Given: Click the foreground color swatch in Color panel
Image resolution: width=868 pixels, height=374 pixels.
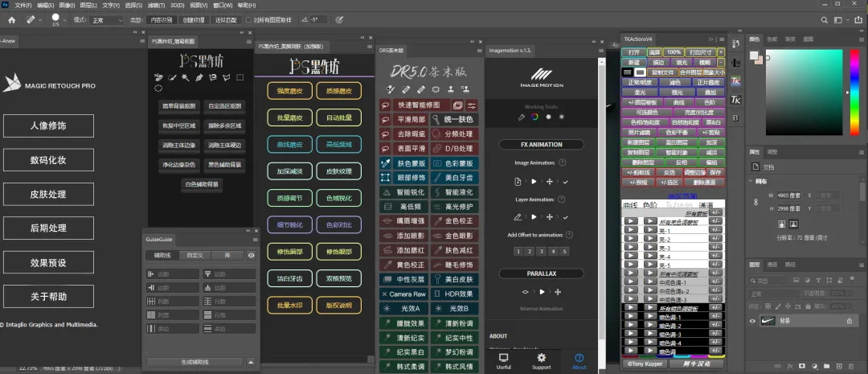Looking at the screenshot, I should click(753, 55).
